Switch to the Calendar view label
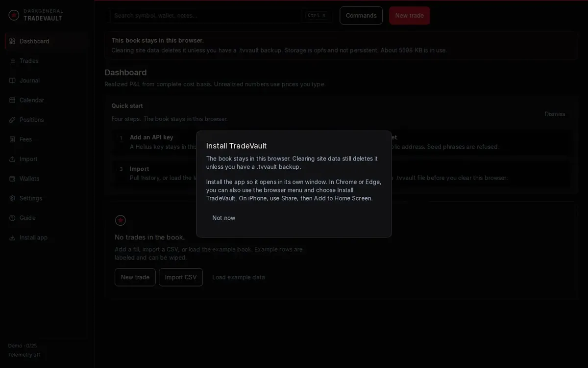Screen dimensions: 588x368 point(32,100)
